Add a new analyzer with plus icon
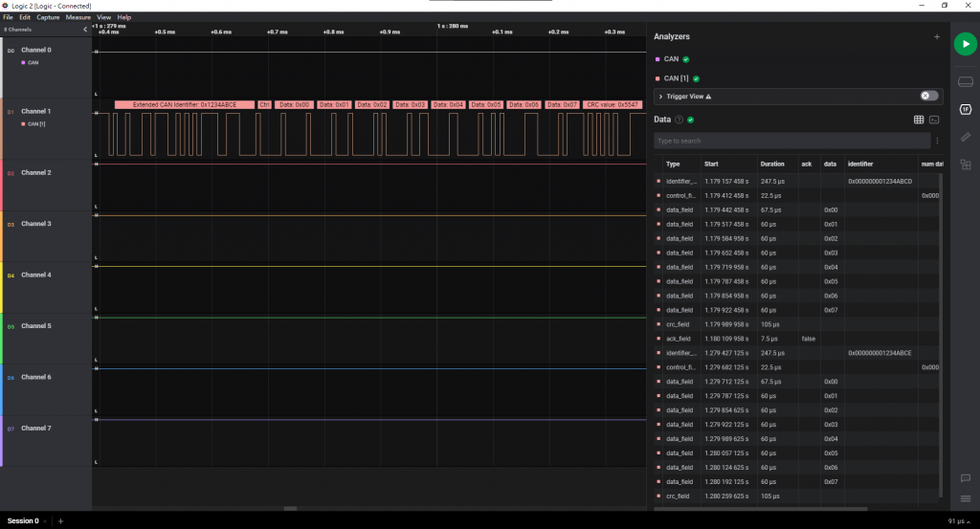The width and height of the screenshot is (980, 529). tap(936, 37)
